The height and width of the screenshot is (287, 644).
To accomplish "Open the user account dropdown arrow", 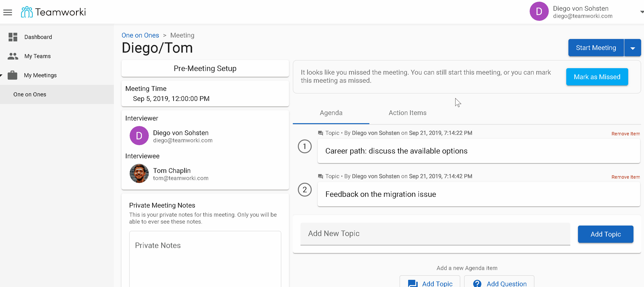I will pos(642,12).
